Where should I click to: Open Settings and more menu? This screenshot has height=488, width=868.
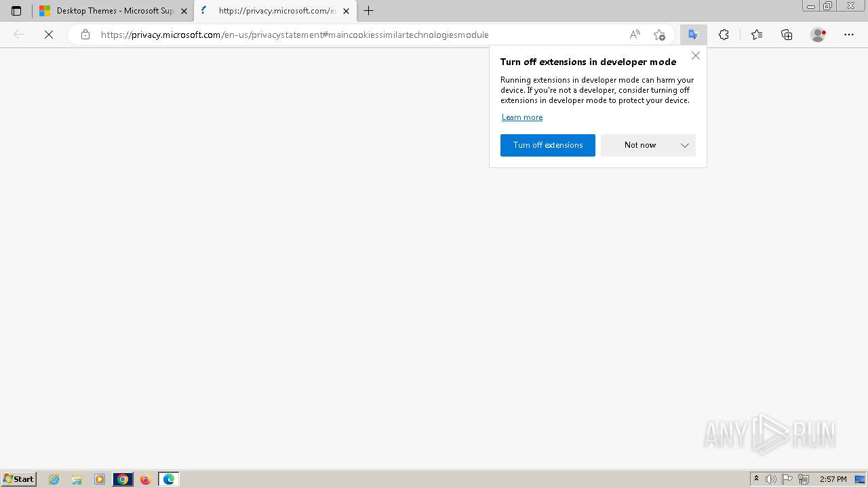click(849, 35)
